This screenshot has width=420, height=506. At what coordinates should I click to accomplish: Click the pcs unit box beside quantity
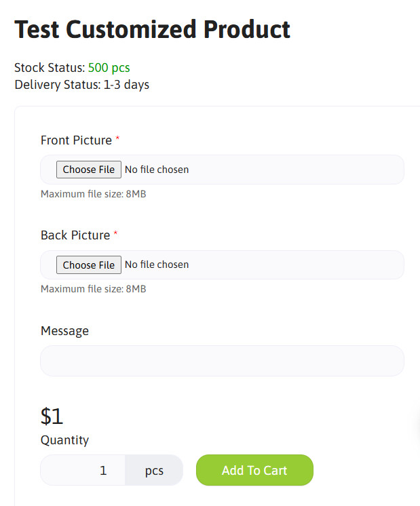tap(154, 470)
